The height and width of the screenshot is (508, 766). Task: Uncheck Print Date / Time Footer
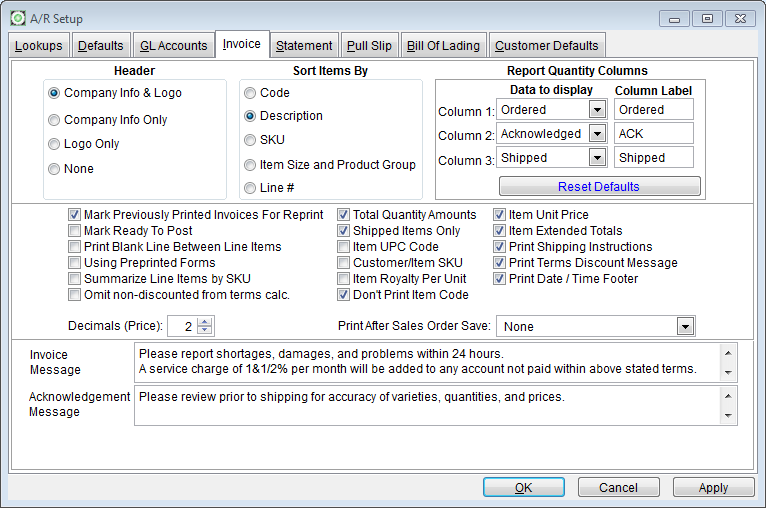click(x=501, y=279)
